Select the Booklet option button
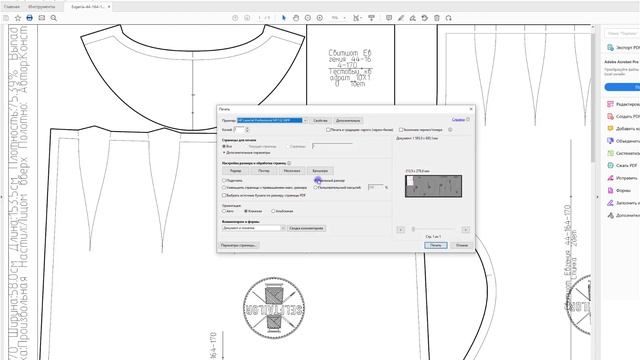 point(320,171)
